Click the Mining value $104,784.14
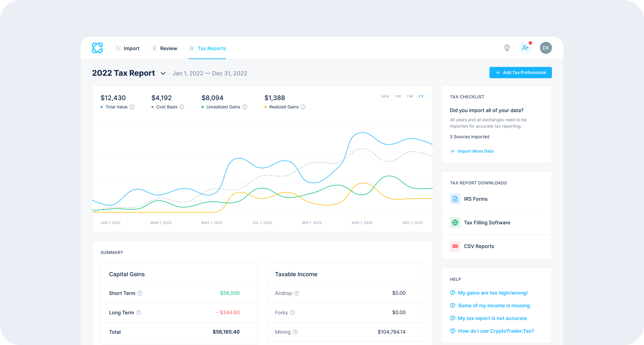Image resolution: width=644 pixels, height=345 pixels. (x=392, y=332)
